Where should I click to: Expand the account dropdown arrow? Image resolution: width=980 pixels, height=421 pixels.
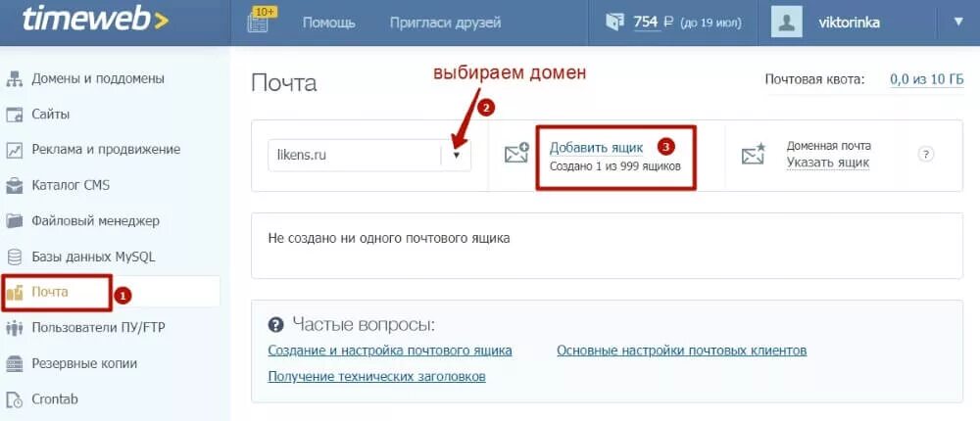click(958, 22)
